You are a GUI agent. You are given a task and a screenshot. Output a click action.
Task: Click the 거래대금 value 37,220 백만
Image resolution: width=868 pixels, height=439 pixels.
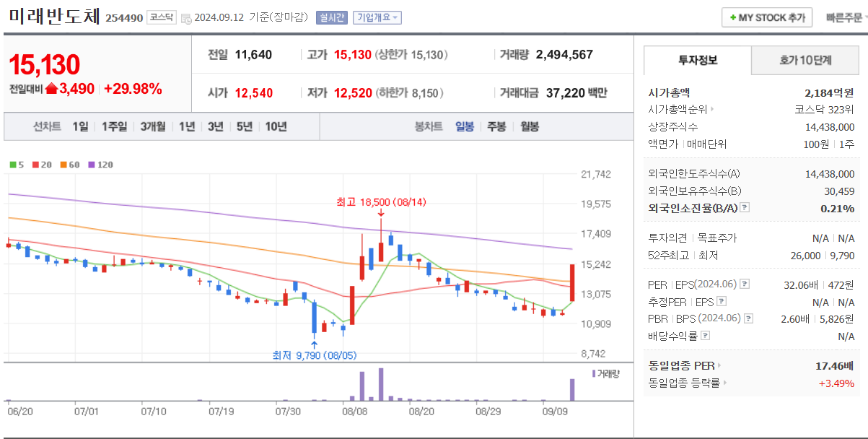point(576,92)
